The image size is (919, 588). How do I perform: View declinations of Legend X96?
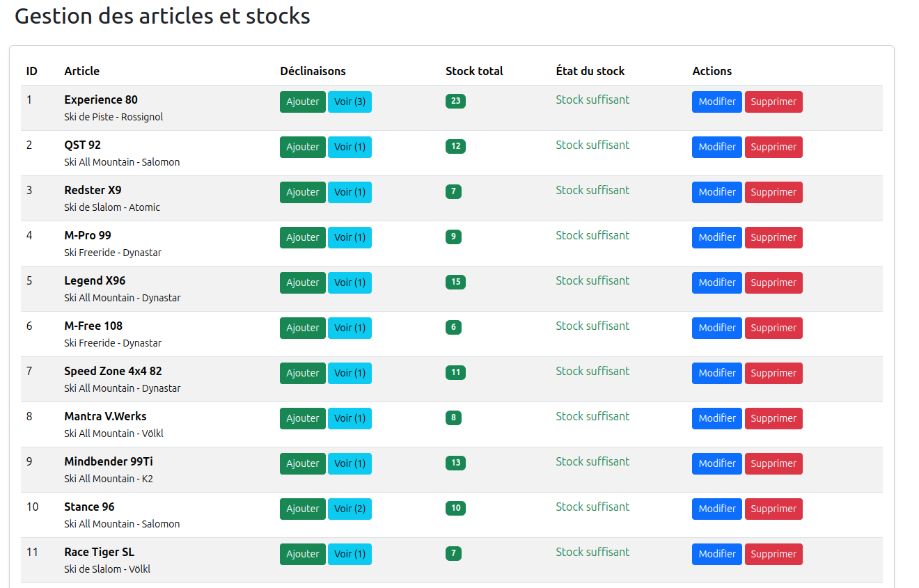(349, 283)
